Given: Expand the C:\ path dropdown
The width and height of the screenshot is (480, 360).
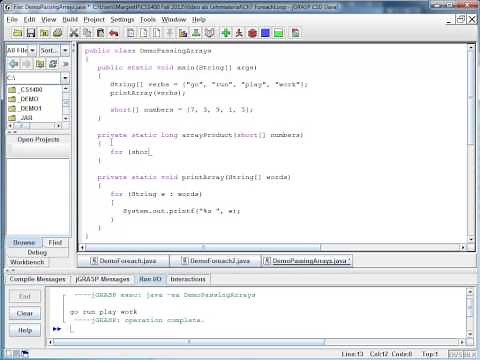Looking at the screenshot, I should coord(65,78).
